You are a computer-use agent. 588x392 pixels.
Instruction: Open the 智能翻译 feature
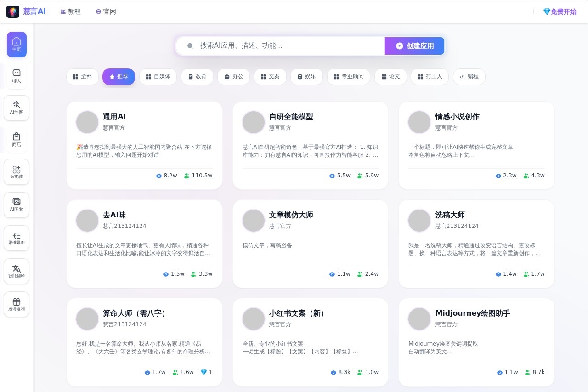17,271
